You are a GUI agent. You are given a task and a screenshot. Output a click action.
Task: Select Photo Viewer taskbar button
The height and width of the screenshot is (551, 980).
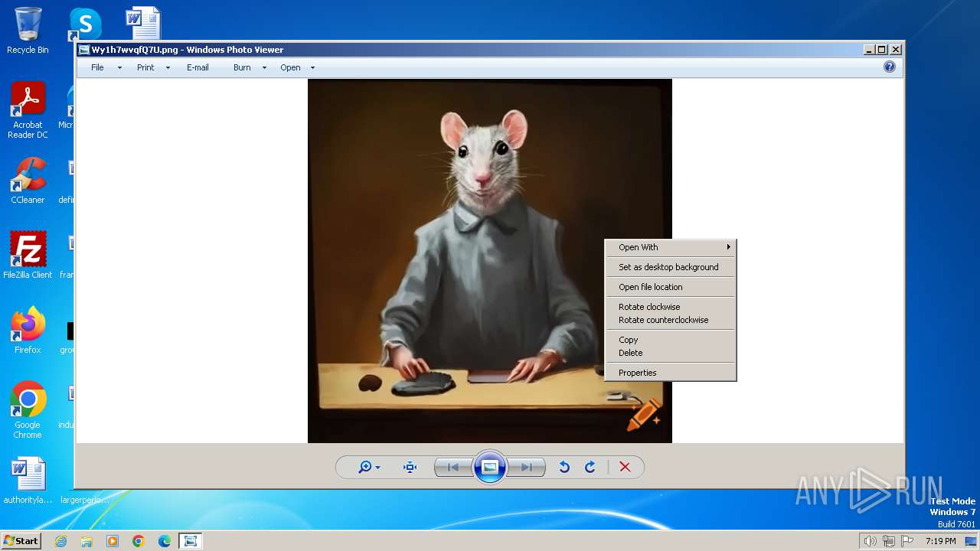coord(191,541)
